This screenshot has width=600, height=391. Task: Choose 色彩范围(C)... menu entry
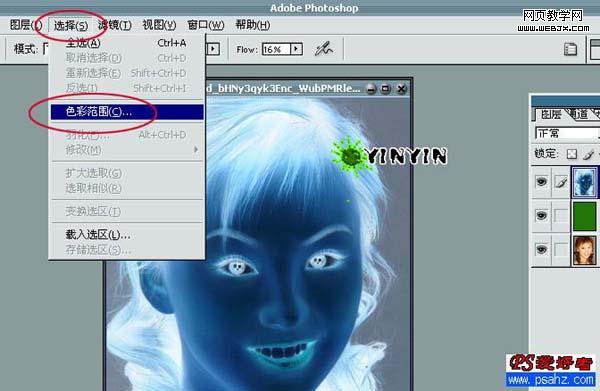127,112
